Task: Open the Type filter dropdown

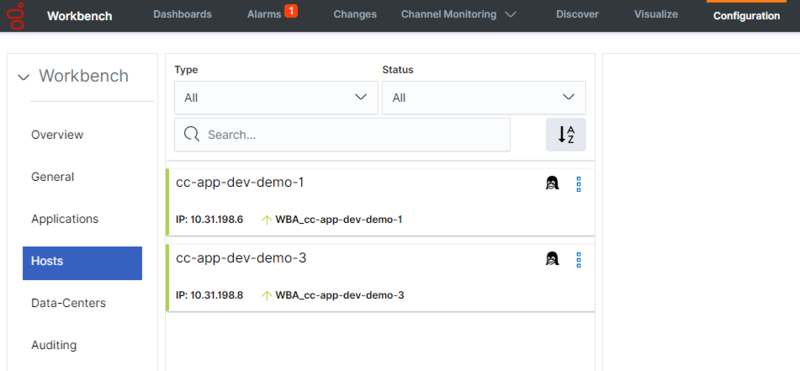Action: click(276, 97)
